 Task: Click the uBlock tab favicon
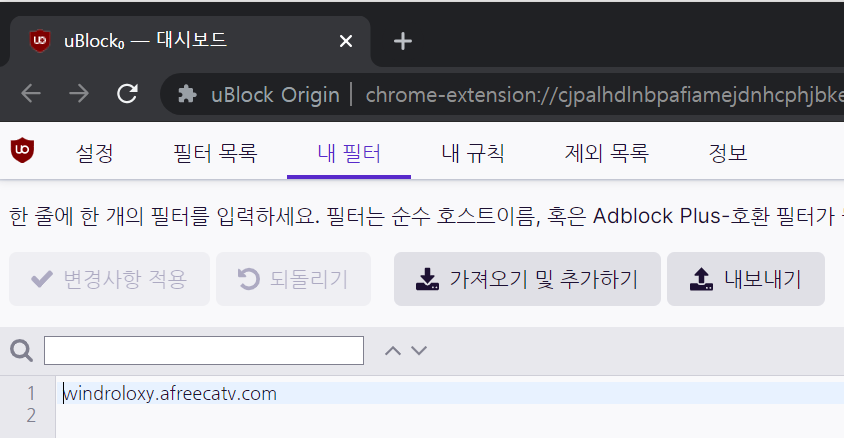pyautogui.click(x=40, y=41)
